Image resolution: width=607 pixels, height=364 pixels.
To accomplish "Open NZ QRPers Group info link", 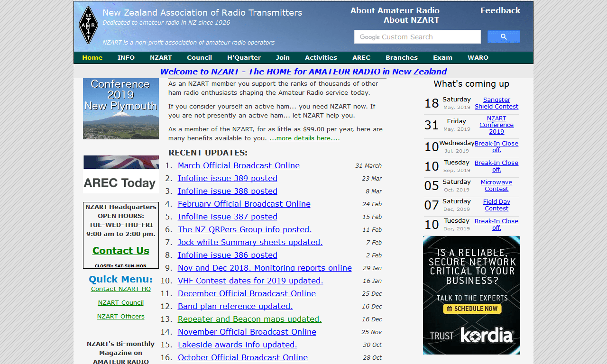I will click(x=245, y=229).
